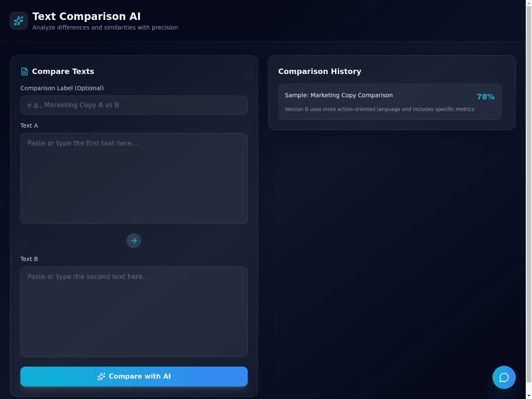Click the page vertical scrollbar
Screen dimensions: 532x399
click(529, 194)
